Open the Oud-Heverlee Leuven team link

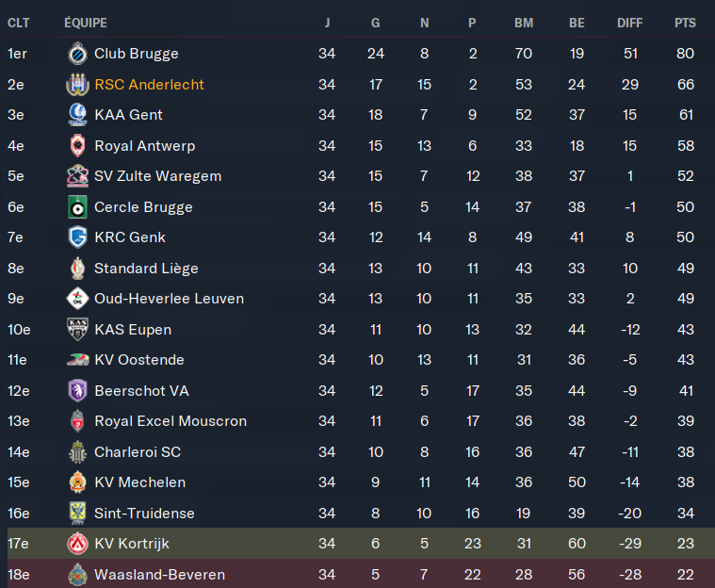click(169, 299)
